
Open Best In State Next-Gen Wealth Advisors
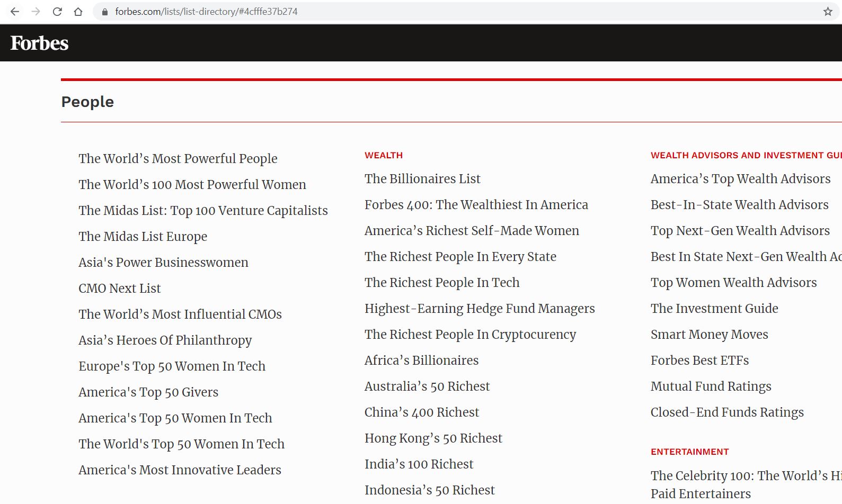click(746, 257)
